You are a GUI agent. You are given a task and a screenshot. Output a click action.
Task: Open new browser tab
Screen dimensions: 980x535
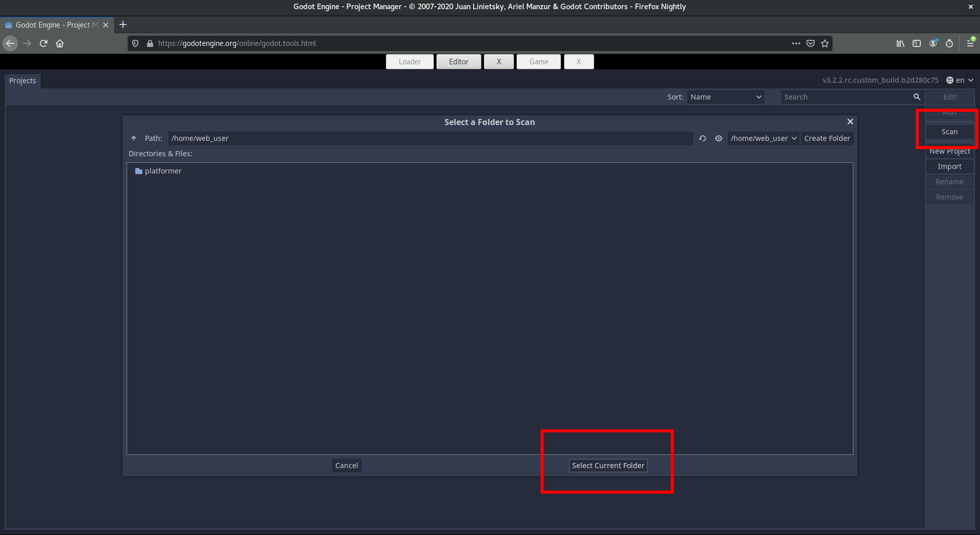(x=122, y=25)
